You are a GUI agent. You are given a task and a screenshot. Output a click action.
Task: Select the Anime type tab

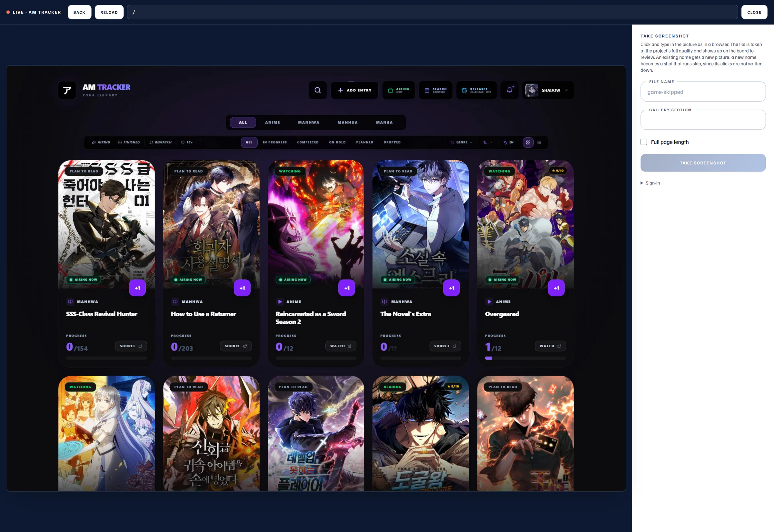tap(272, 122)
